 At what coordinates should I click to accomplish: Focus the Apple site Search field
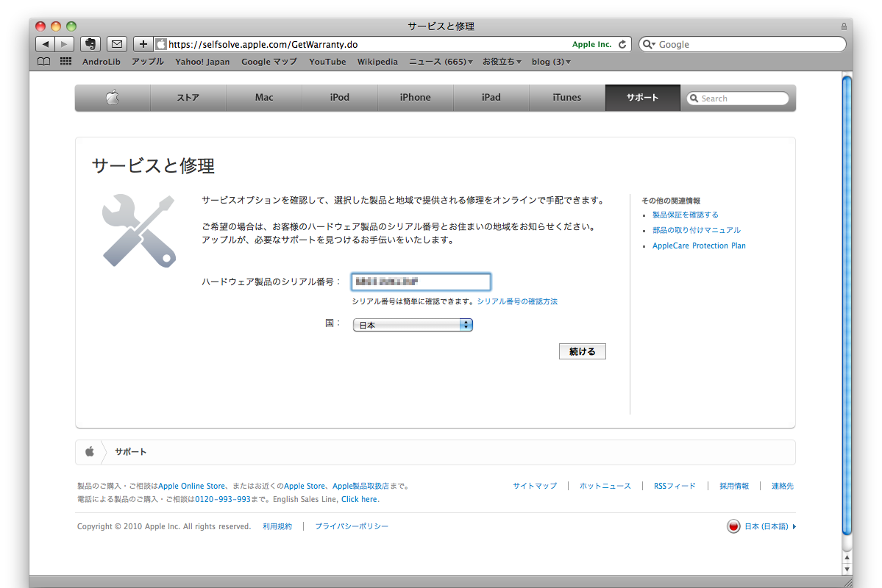tap(737, 98)
